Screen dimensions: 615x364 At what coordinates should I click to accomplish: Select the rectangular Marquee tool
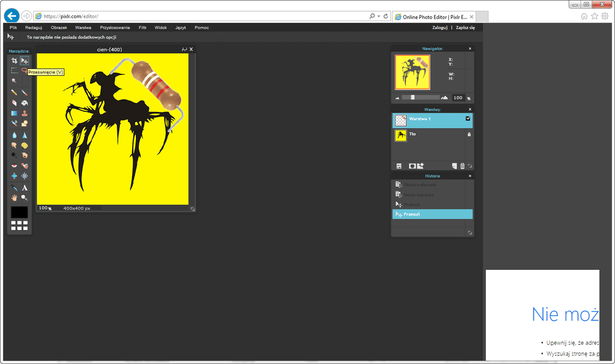[14, 71]
